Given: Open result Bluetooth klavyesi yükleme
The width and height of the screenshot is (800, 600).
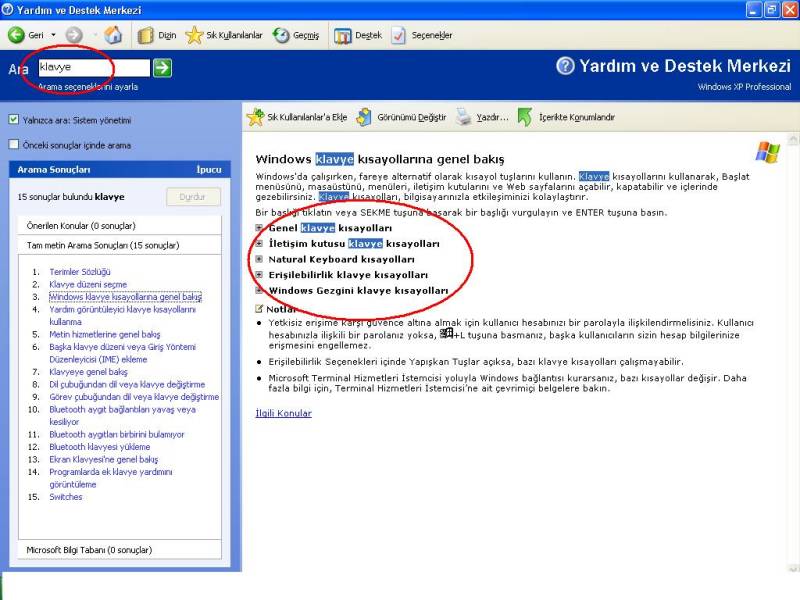Looking at the screenshot, I should click(x=99, y=446).
